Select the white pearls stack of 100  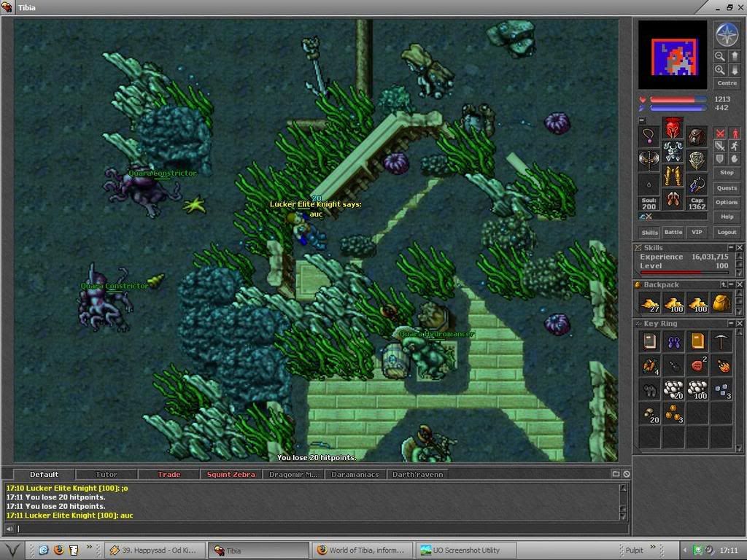(697, 389)
